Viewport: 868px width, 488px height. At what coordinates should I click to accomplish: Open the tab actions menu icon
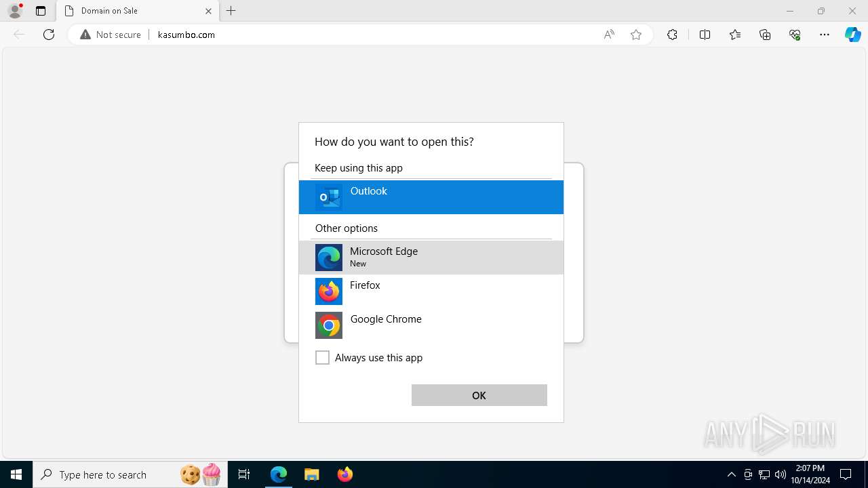pos(41,11)
